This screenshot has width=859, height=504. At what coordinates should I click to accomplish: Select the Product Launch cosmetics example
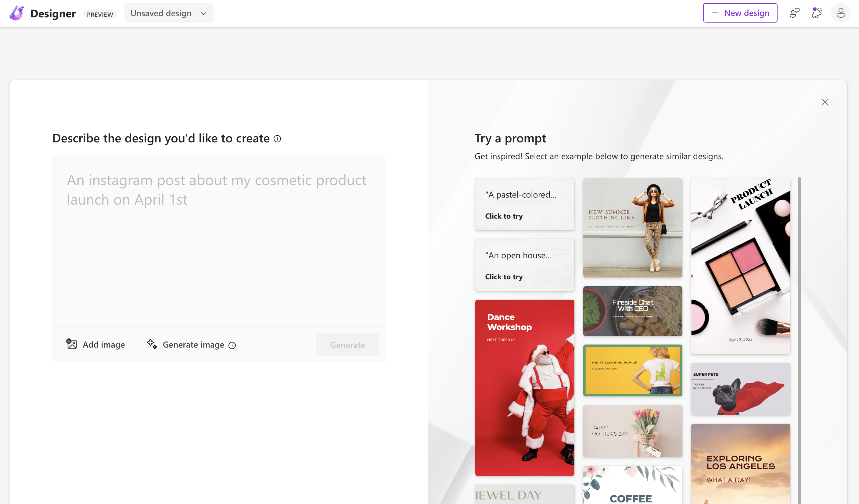(x=740, y=266)
